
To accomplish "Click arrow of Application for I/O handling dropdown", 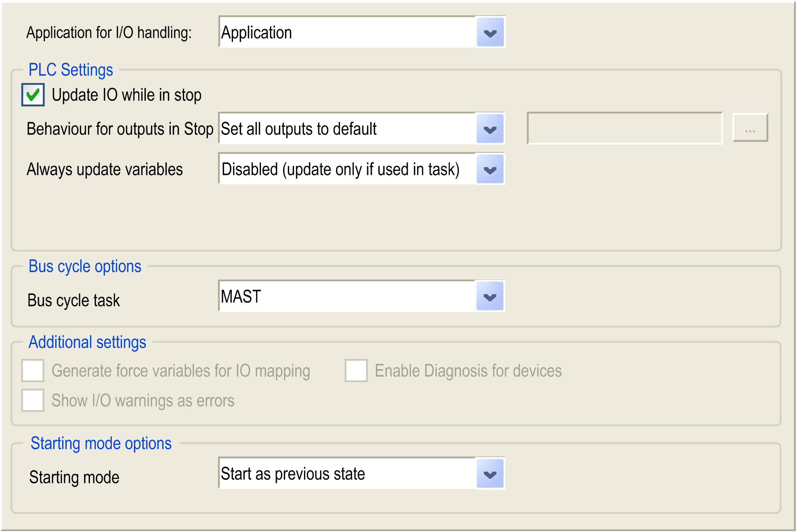I will pyautogui.click(x=490, y=32).
